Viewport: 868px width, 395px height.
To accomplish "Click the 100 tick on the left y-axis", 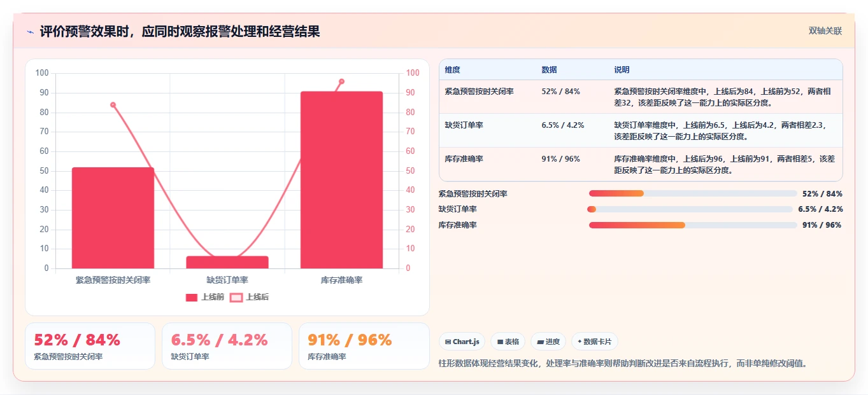I will [x=42, y=73].
